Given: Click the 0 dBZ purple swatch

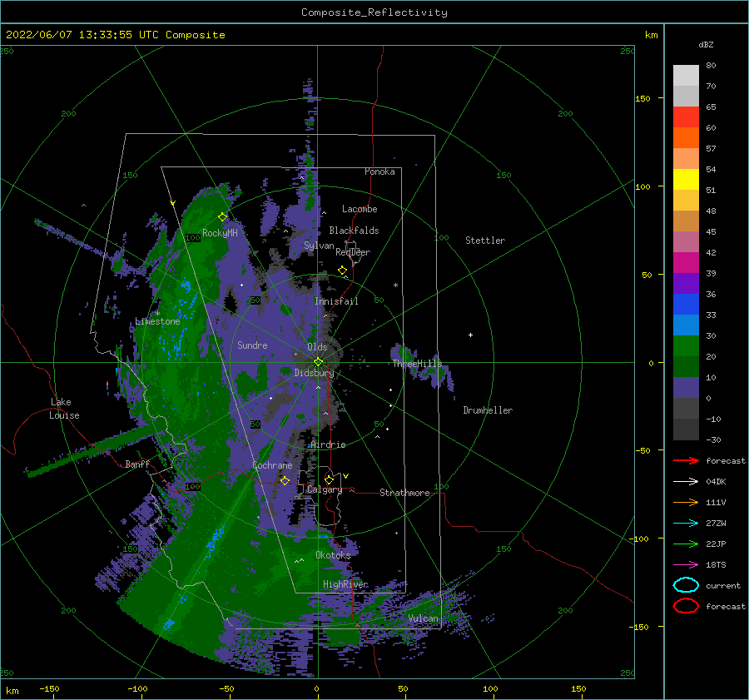Looking at the screenshot, I should pos(686,388).
